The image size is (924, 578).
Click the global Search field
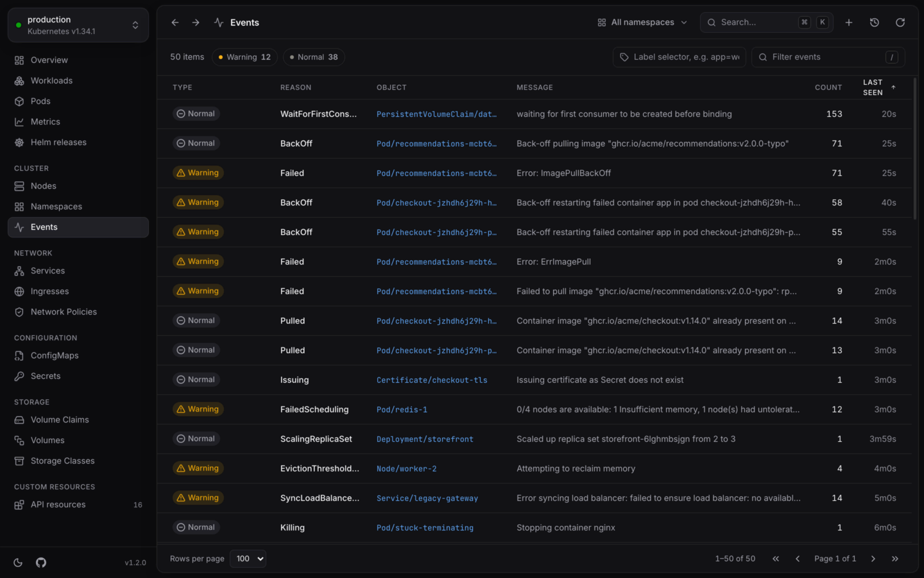coord(767,22)
